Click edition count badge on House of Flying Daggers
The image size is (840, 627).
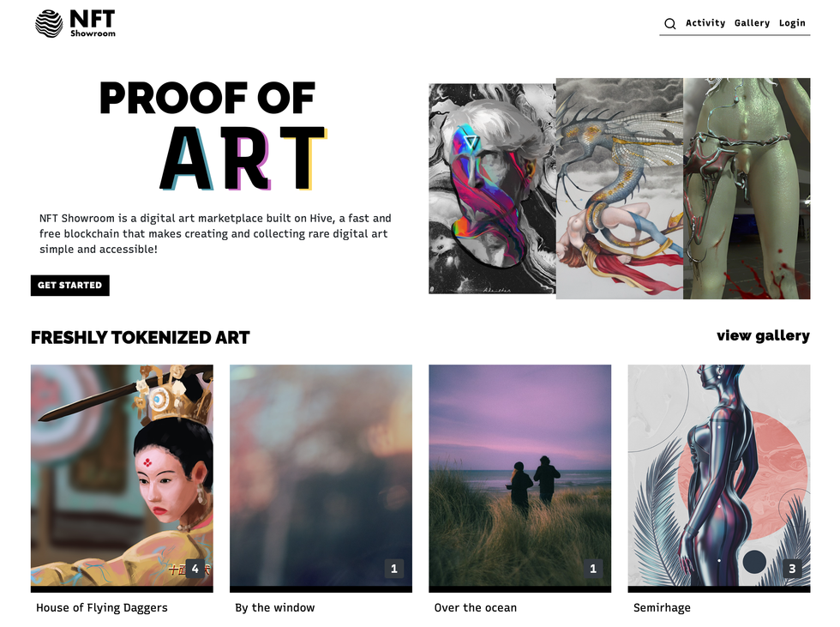pos(195,569)
